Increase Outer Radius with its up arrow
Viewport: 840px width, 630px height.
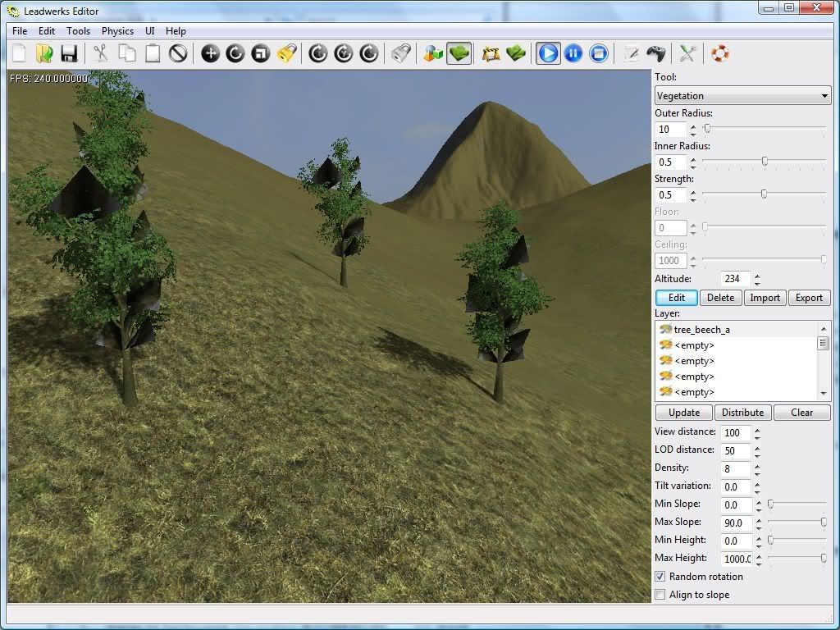point(693,126)
